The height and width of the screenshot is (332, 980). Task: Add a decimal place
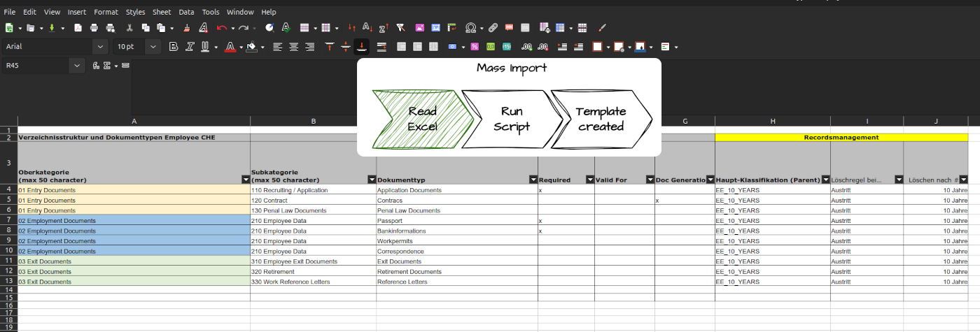526,47
